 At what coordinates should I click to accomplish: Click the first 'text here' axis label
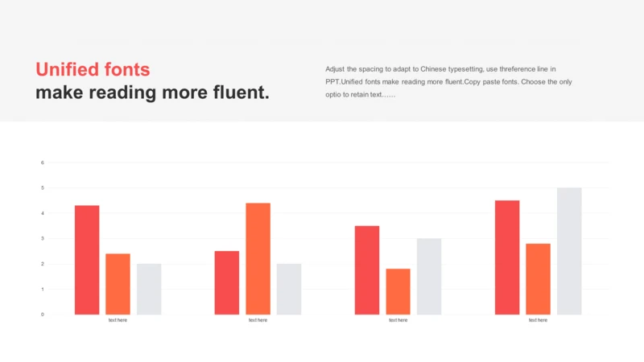pos(118,320)
